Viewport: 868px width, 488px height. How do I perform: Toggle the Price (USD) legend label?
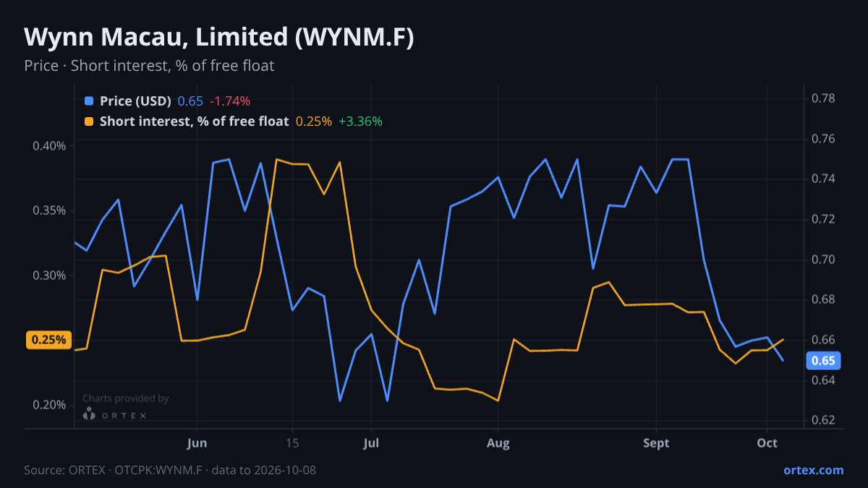[x=135, y=101]
